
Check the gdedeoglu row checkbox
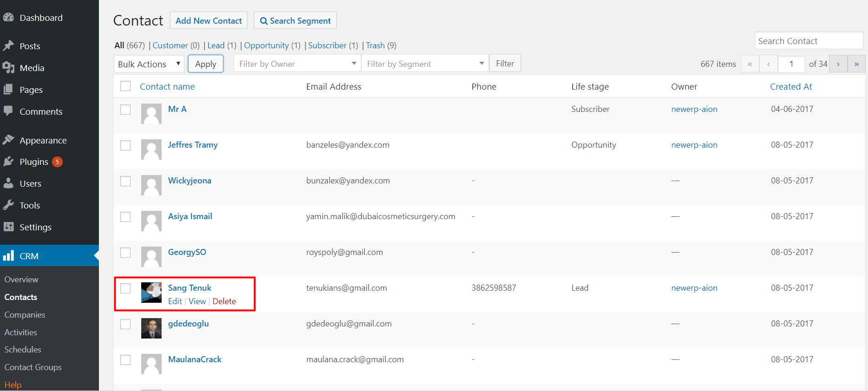125,324
